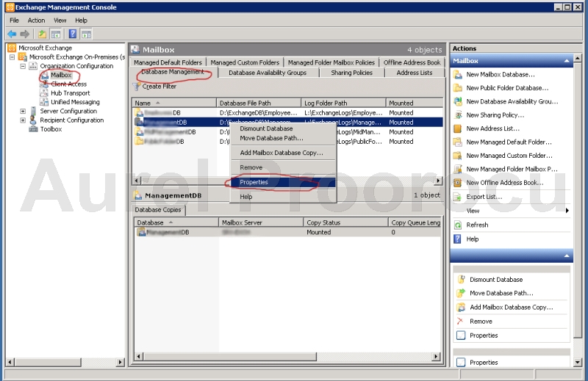The height and width of the screenshot is (381, 588).
Task: Click database list scroll right arrow
Action: pyautogui.click(x=437, y=181)
